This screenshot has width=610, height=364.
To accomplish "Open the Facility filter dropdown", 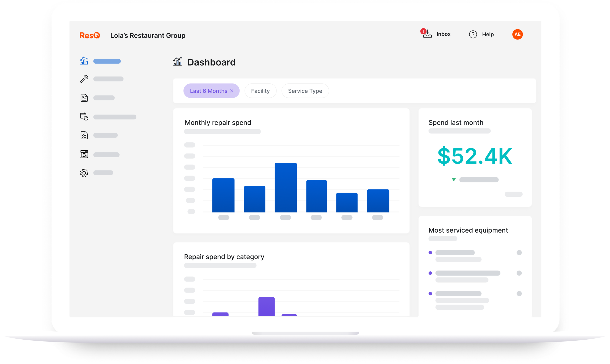I will (260, 91).
